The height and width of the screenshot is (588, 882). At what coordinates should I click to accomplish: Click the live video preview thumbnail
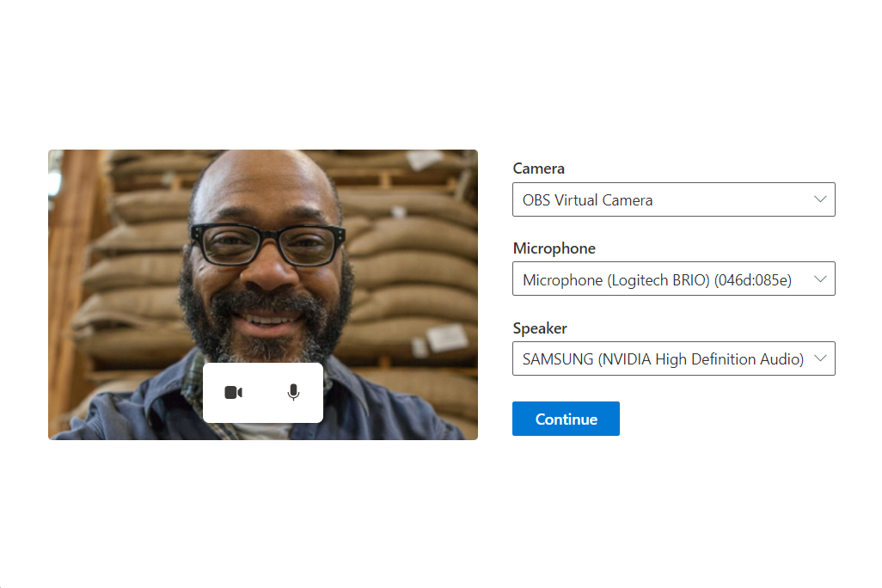(x=262, y=258)
